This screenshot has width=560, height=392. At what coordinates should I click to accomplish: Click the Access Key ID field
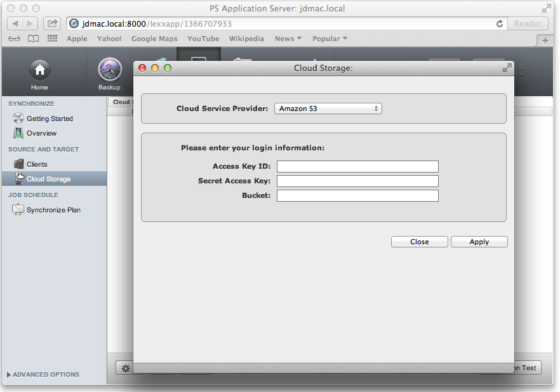tap(357, 166)
